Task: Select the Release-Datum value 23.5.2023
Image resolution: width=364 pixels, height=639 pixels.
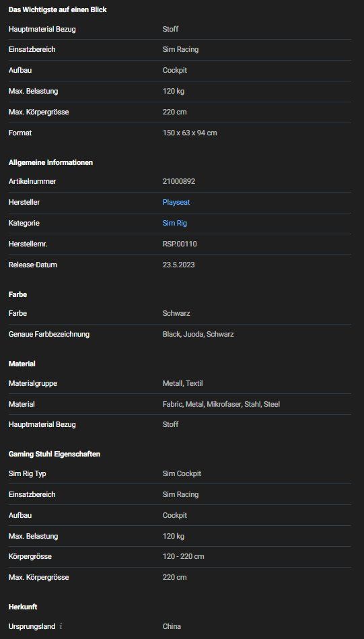Action: (179, 265)
